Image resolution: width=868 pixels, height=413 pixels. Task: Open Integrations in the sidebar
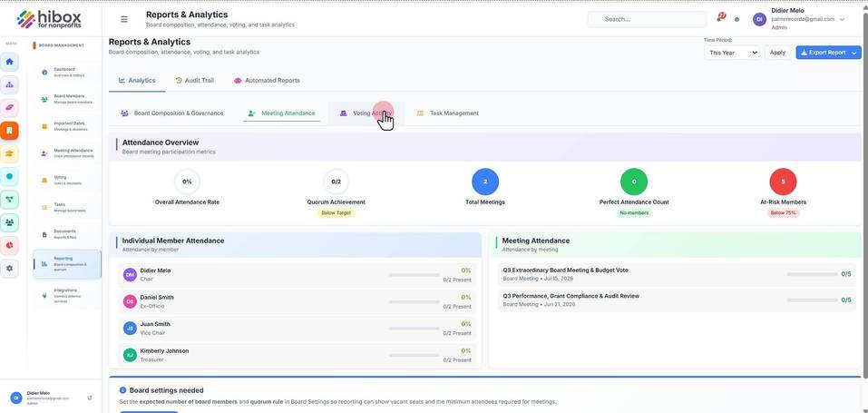tap(66, 296)
